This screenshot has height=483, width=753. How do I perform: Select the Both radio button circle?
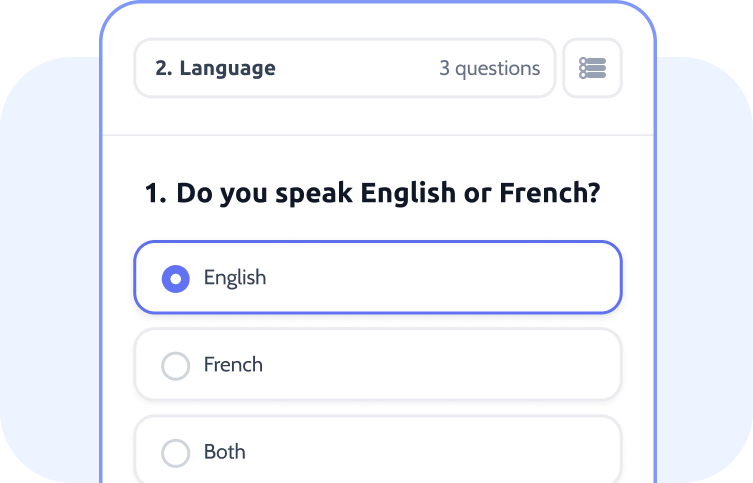tap(176, 453)
